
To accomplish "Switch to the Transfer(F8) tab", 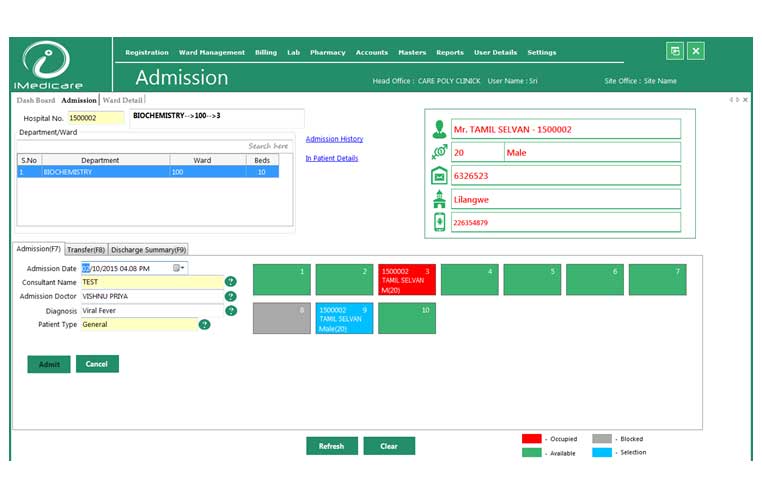I will pyautogui.click(x=86, y=249).
